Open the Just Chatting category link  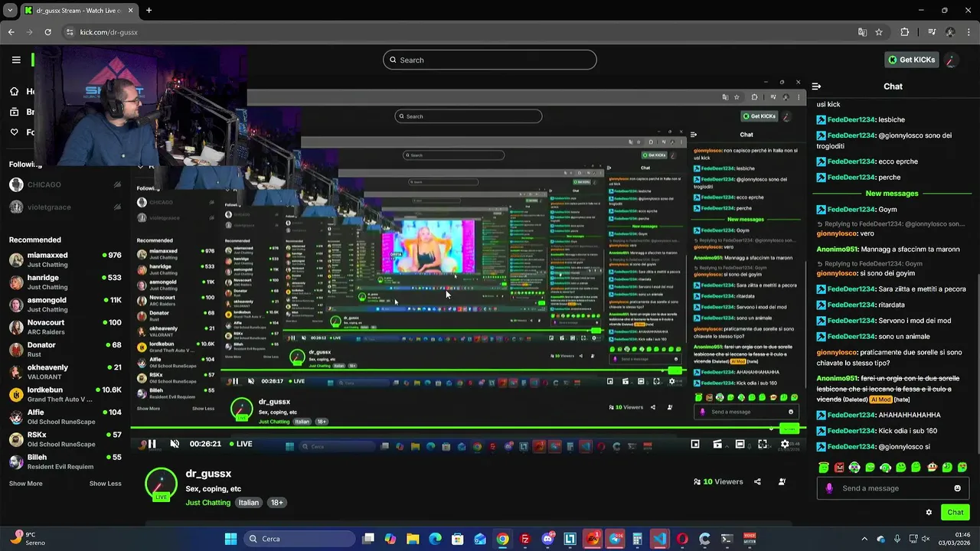pyautogui.click(x=208, y=503)
